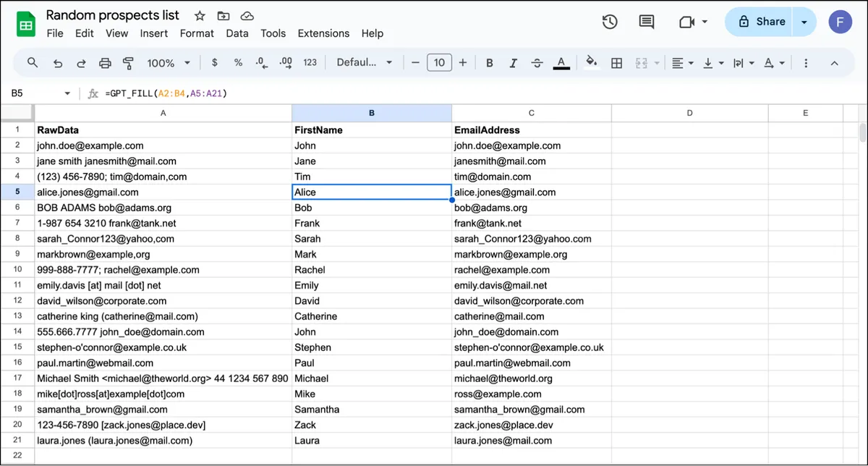Image resolution: width=868 pixels, height=466 pixels.
Task: Format as currency with dollar icon
Action: (x=215, y=63)
